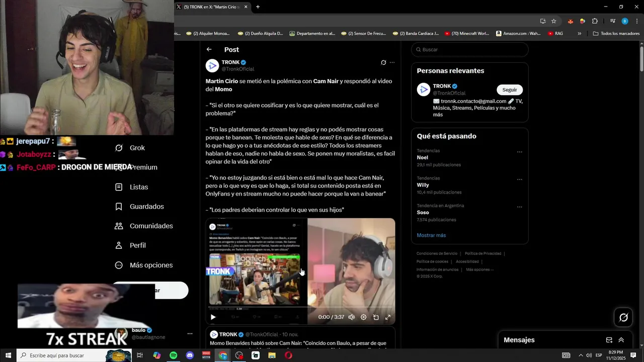
Task: Open Comunidades in the sidebar
Action: pyautogui.click(x=144, y=226)
